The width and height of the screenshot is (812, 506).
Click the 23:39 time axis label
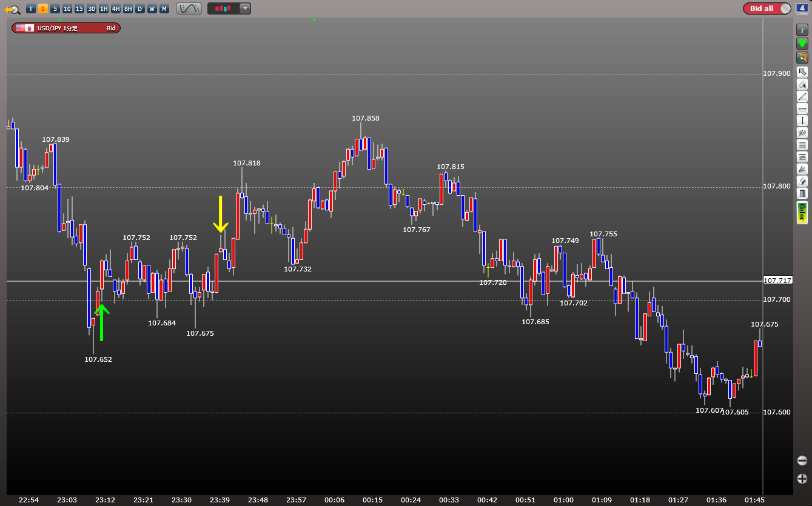coord(220,500)
